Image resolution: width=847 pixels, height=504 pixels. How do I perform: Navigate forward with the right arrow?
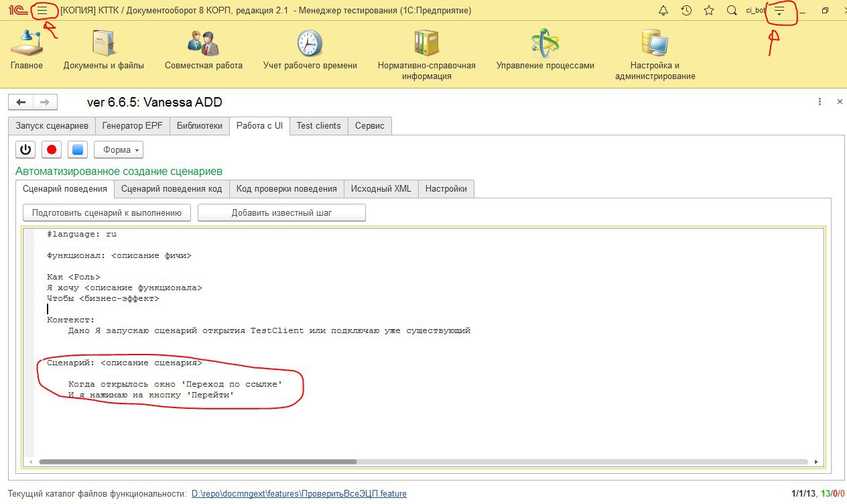tap(45, 102)
